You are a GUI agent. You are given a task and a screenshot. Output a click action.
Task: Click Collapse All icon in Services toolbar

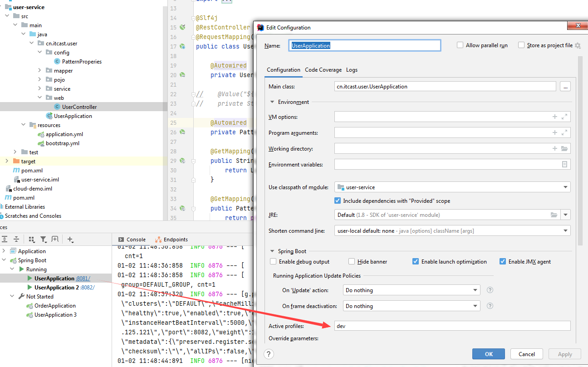pos(16,239)
